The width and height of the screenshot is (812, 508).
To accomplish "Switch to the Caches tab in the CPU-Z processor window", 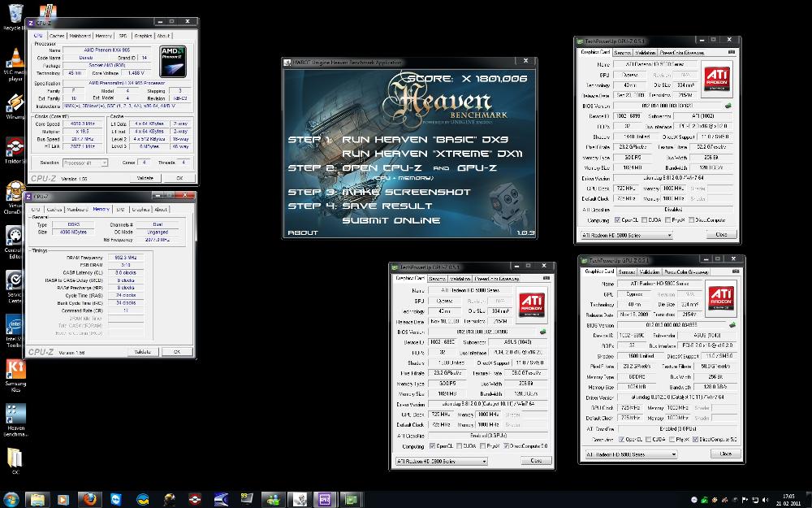I will (57, 36).
